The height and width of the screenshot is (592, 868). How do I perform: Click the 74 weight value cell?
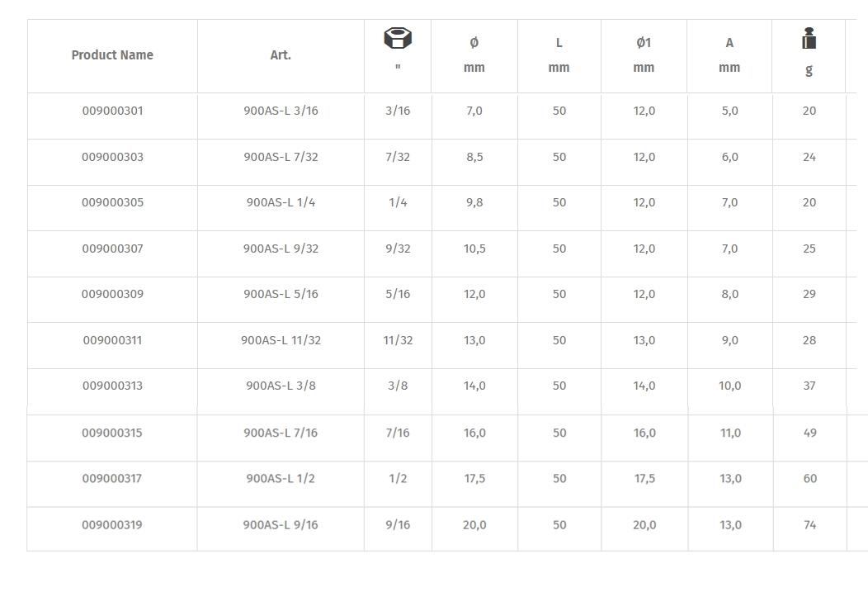[809, 524]
